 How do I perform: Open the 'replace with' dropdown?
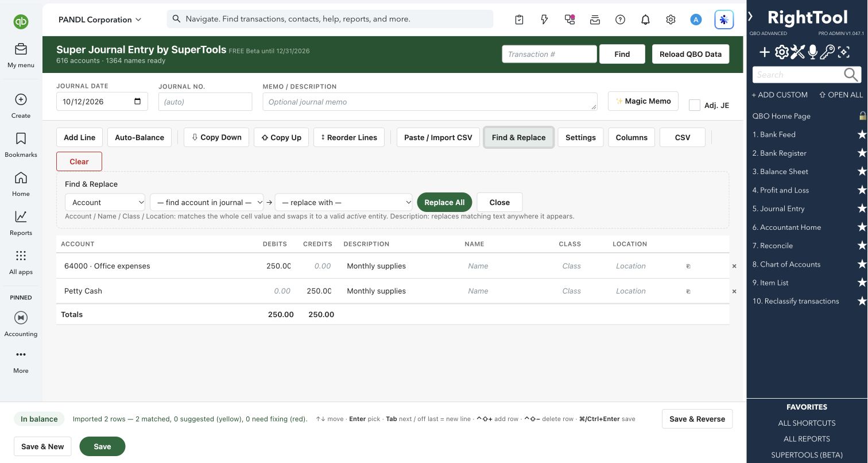pyautogui.click(x=343, y=202)
